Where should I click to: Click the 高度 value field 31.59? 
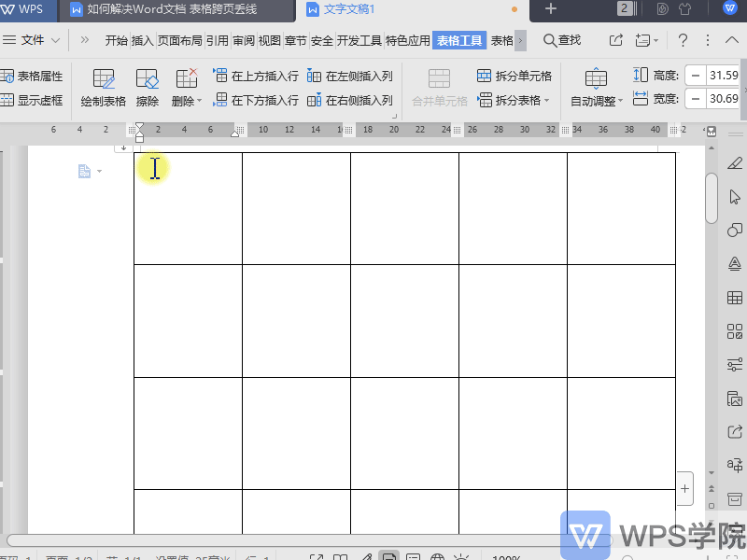click(x=723, y=76)
